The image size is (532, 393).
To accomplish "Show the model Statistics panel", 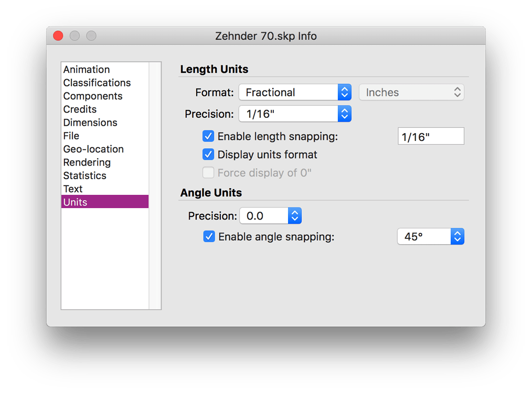I will point(84,176).
